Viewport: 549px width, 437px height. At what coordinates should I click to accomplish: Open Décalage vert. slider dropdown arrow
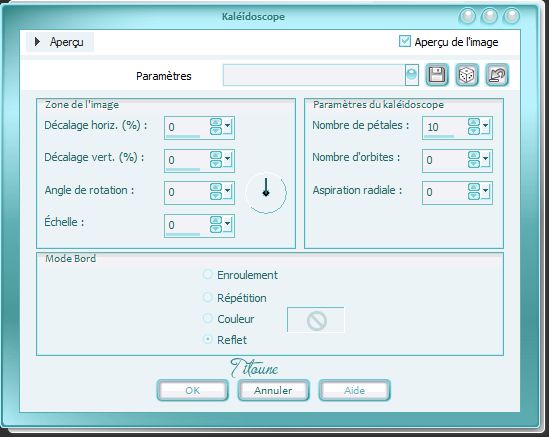point(228,159)
